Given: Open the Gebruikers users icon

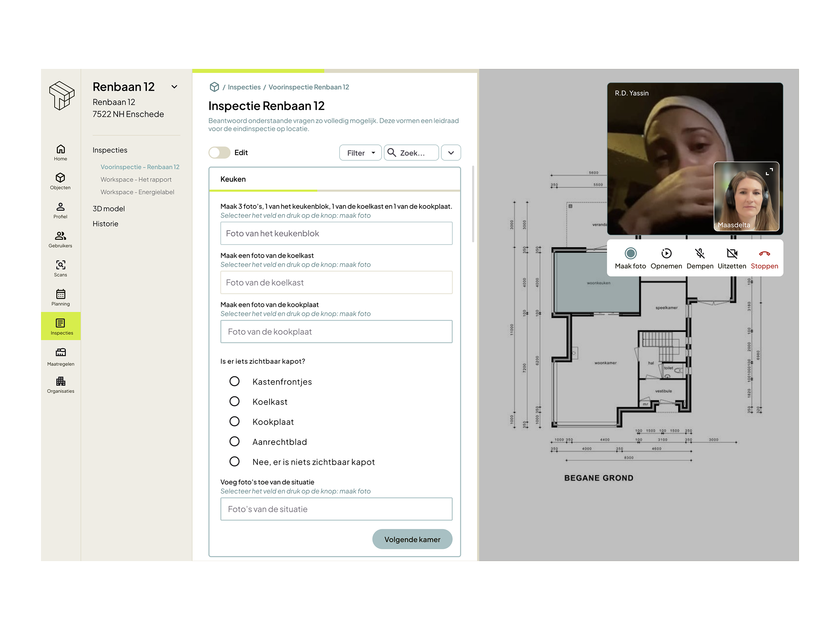Looking at the screenshot, I should [61, 235].
